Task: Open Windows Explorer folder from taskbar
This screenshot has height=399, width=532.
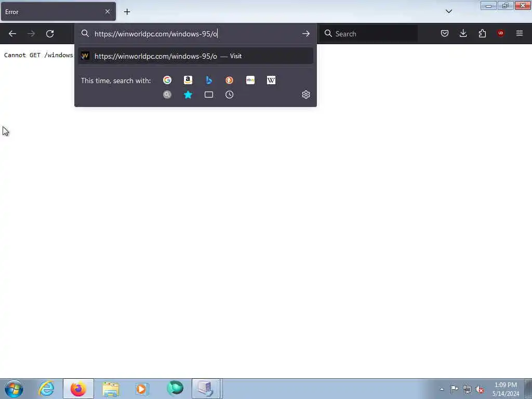Action: click(x=111, y=389)
